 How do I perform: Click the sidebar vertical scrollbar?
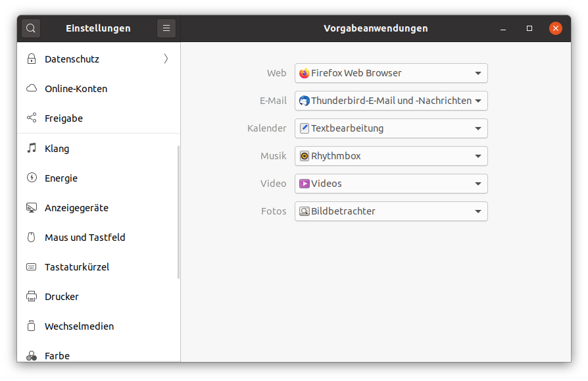tap(178, 212)
